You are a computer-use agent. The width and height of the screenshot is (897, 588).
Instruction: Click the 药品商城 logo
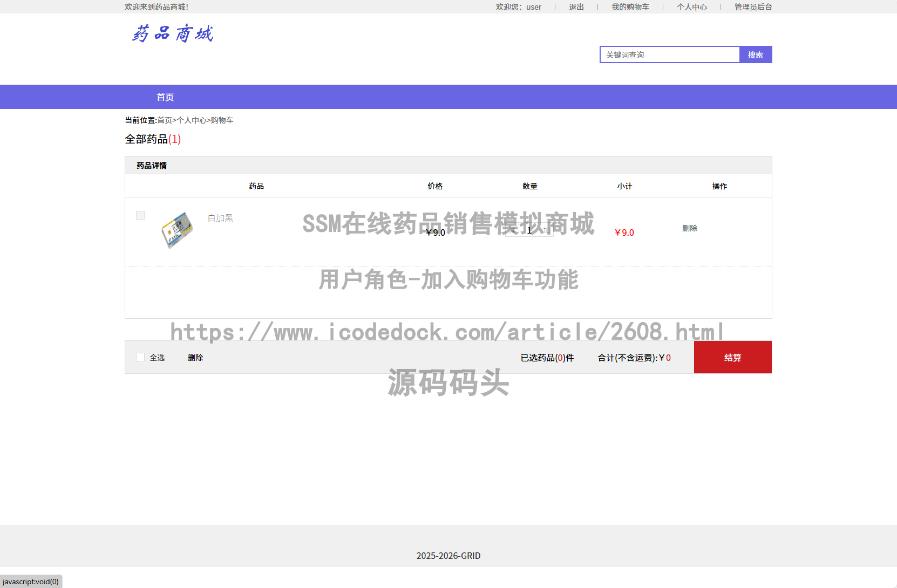point(173,33)
